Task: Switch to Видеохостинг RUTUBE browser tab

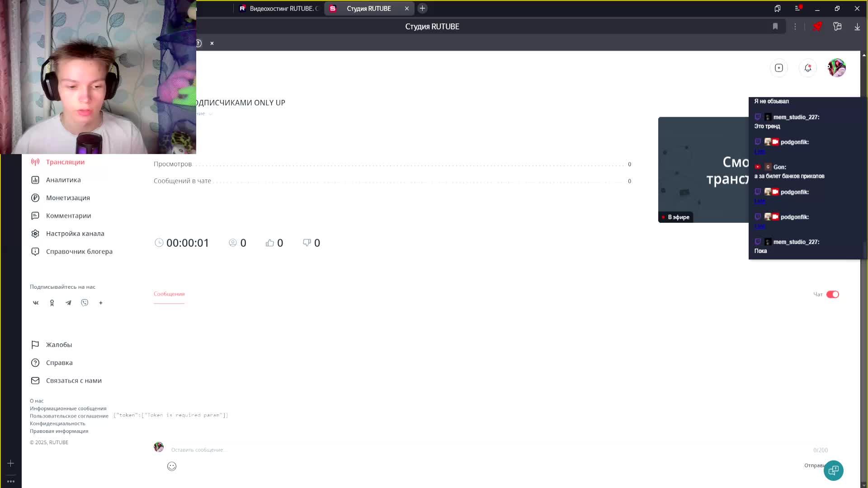Action: tap(279, 9)
